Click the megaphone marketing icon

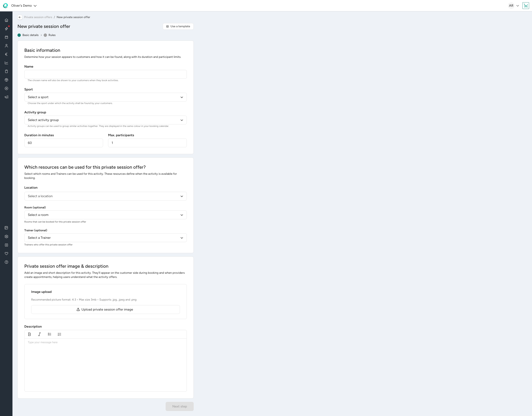tap(6, 97)
